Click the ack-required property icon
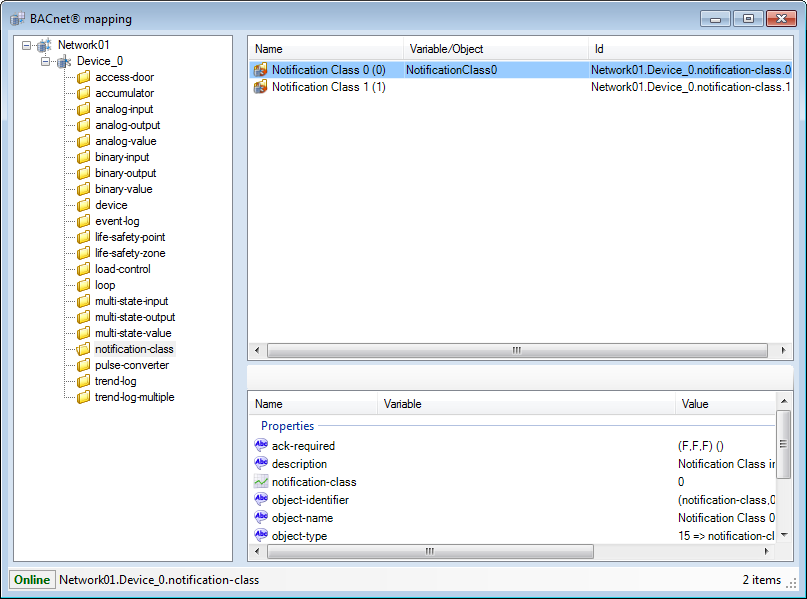Image resolution: width=807 pixels, height=599 pixels. [261, 446]
